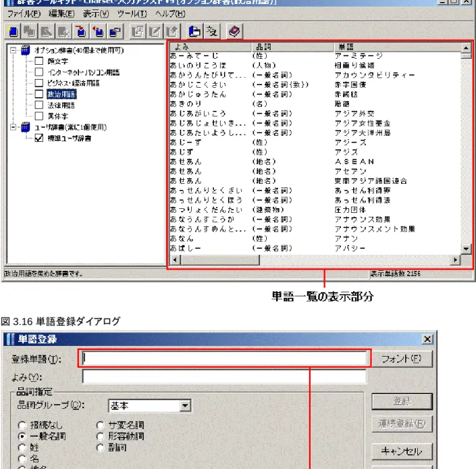Open help via the purple book icon

[x=234, y=31]
